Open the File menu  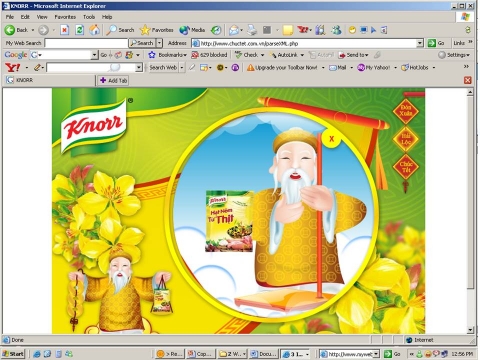(10, 17)
